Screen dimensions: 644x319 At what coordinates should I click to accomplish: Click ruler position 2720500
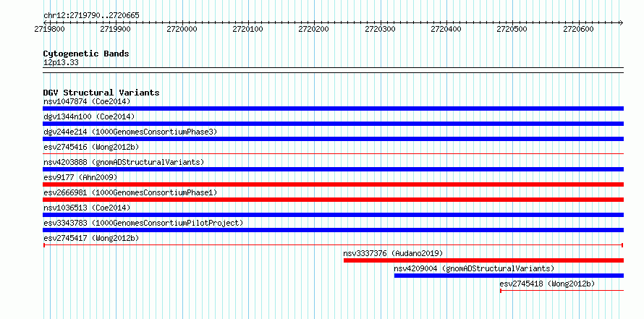(x=512, y=29)
